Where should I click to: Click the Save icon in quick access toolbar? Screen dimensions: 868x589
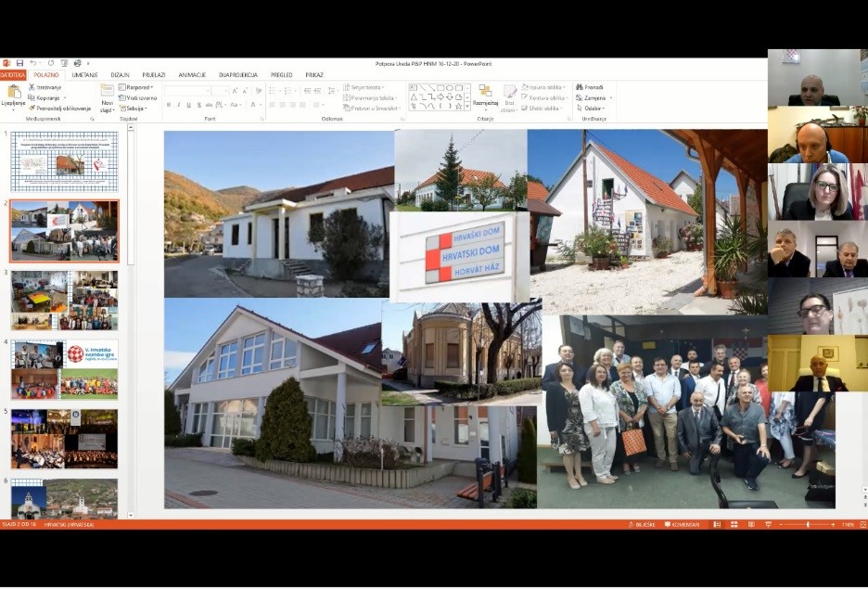pos(19,63)
